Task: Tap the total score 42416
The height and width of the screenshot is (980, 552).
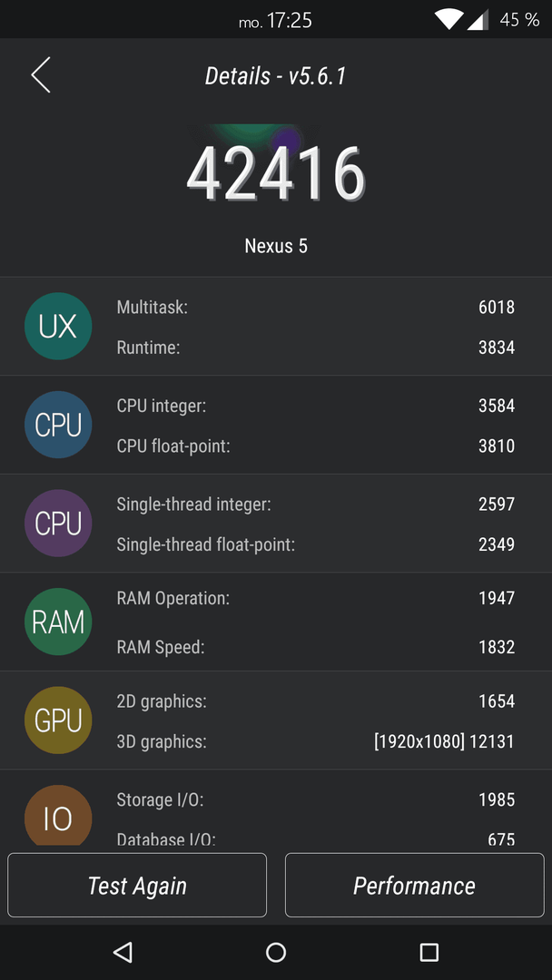Action: [x=276, y=173]
